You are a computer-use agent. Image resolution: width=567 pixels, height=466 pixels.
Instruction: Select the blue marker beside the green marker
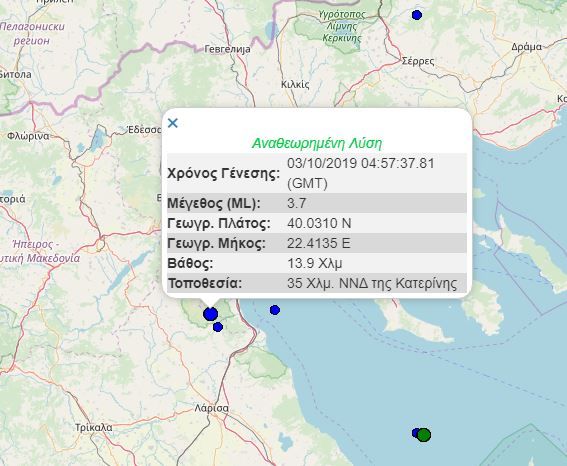415,433
